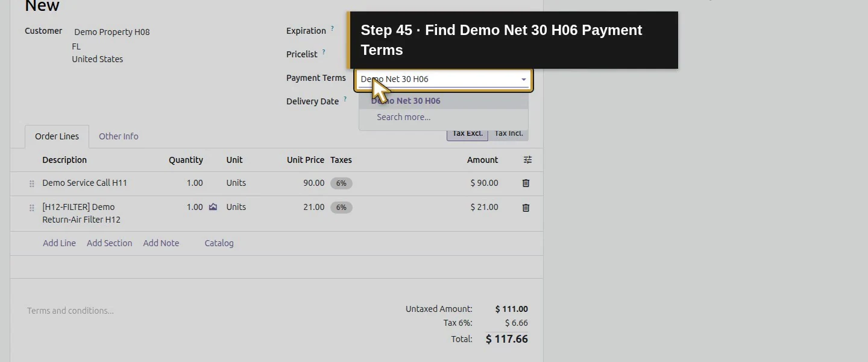
Task: Expand the Payment Terms dropdown arrow
Action: coord(523,79)
